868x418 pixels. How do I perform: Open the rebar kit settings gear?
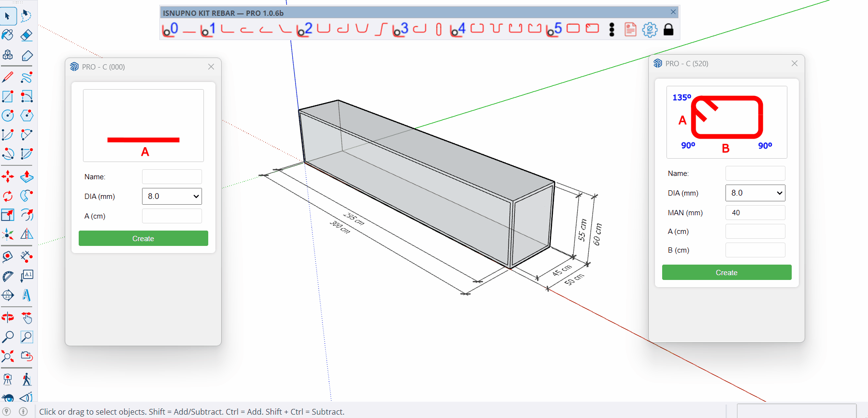click(x=650, y=30)
